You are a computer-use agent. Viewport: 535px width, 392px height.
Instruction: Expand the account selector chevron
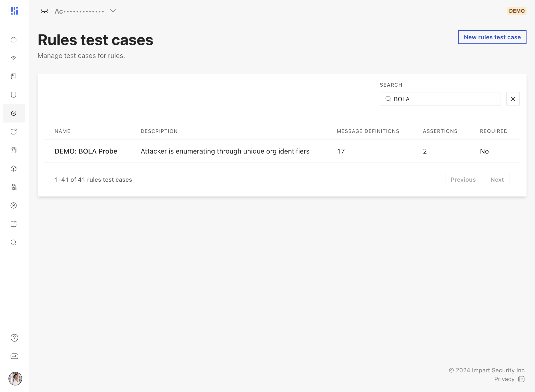113,11
